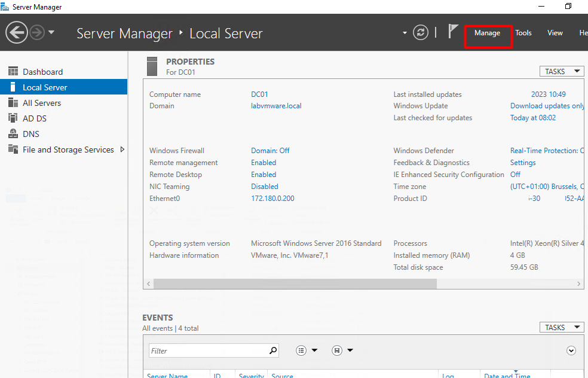The width and height of the screenshot is (588, 378).
Task: Open the notifications flag
Action: 452,31
